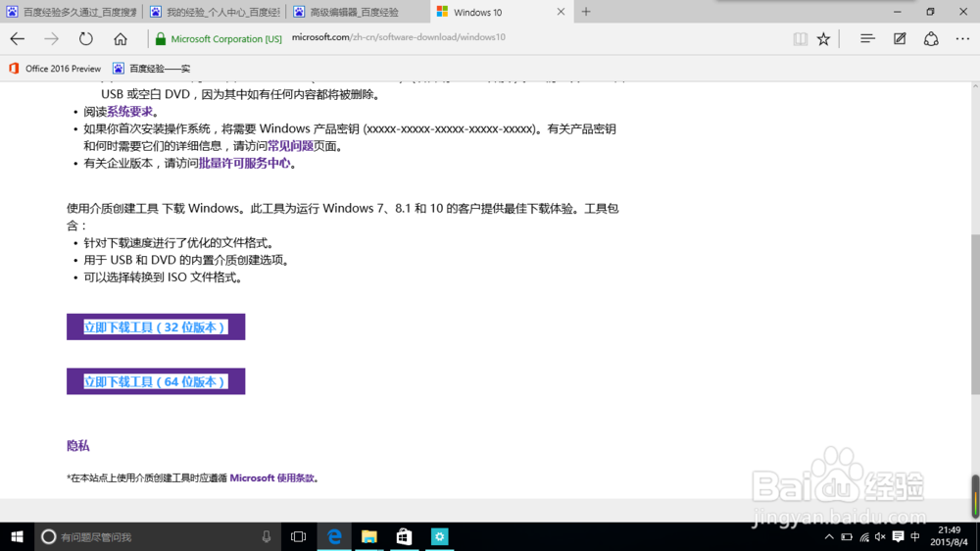
Task: Make a web note pencil icon
Action: pyautogui.click(x=900, y=39)
